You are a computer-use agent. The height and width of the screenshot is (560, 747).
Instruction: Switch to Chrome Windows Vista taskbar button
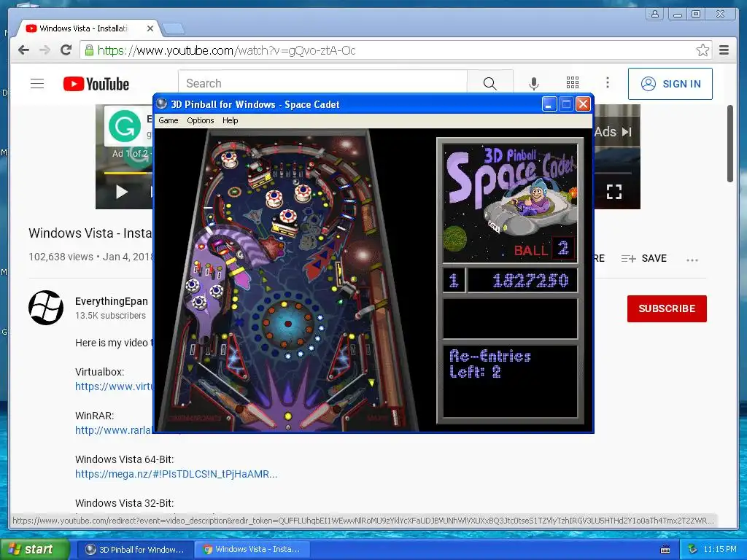point(252,550)
